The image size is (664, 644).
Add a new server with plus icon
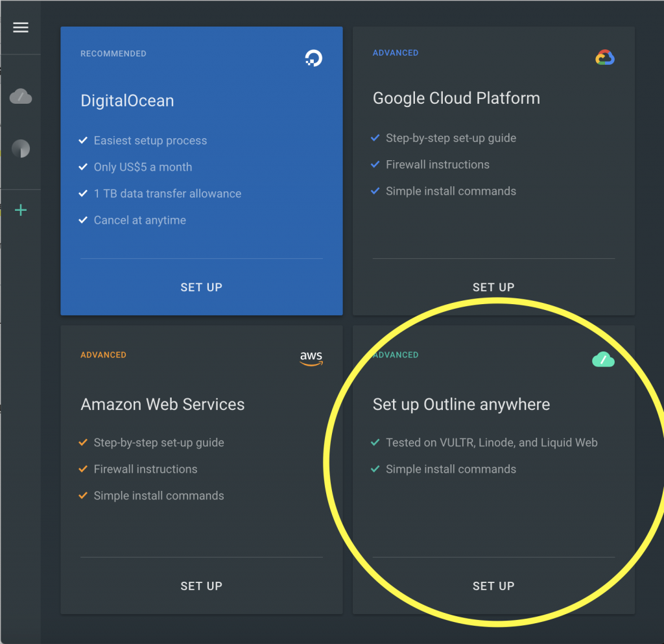coord(21,210)
